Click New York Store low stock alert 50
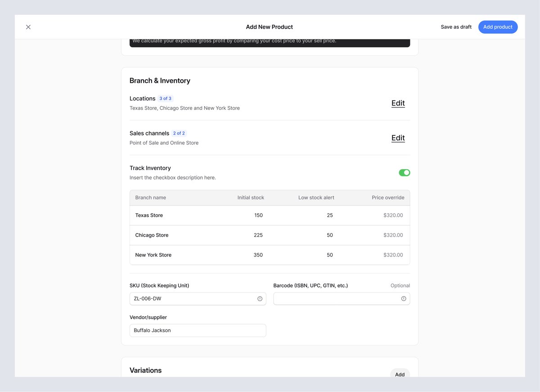The height and width of the screenshot is (392, 540). pyautogui.click(x=330, y=255)
